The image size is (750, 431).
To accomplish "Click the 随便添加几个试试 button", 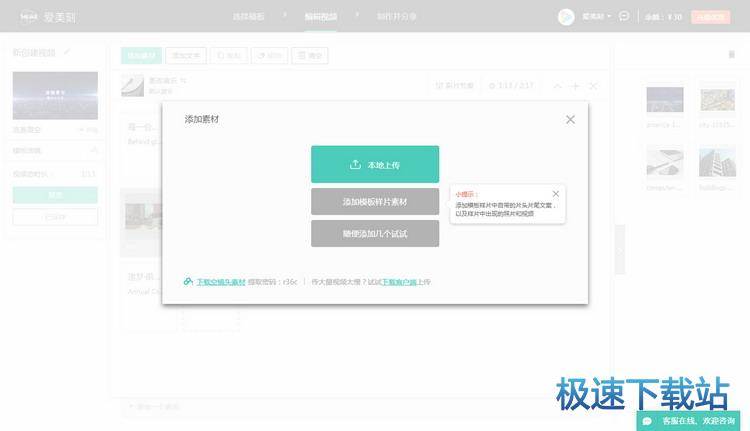I will click(375, 233).
